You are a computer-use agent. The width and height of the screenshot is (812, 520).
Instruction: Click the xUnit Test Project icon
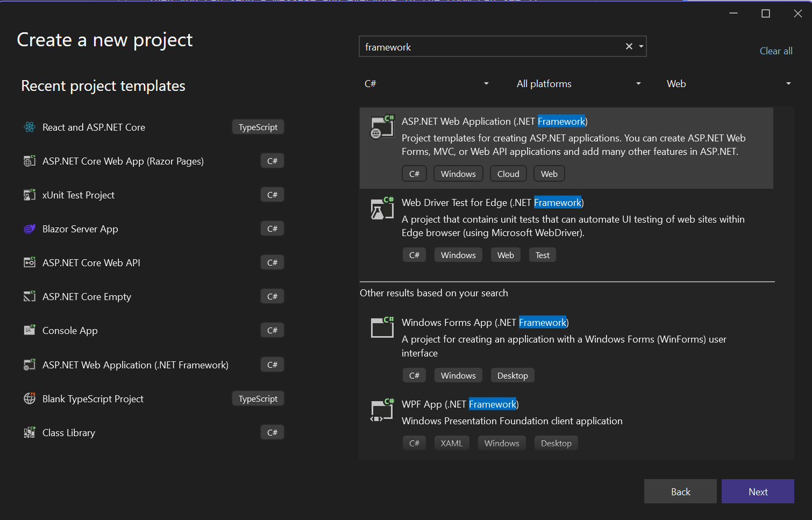coord(30,195)
